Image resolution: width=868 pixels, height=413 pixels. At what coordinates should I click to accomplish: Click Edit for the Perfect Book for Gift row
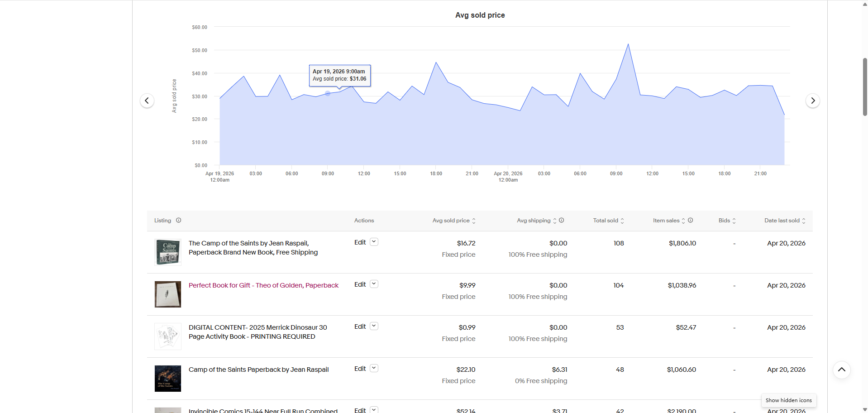click(360, 284)
